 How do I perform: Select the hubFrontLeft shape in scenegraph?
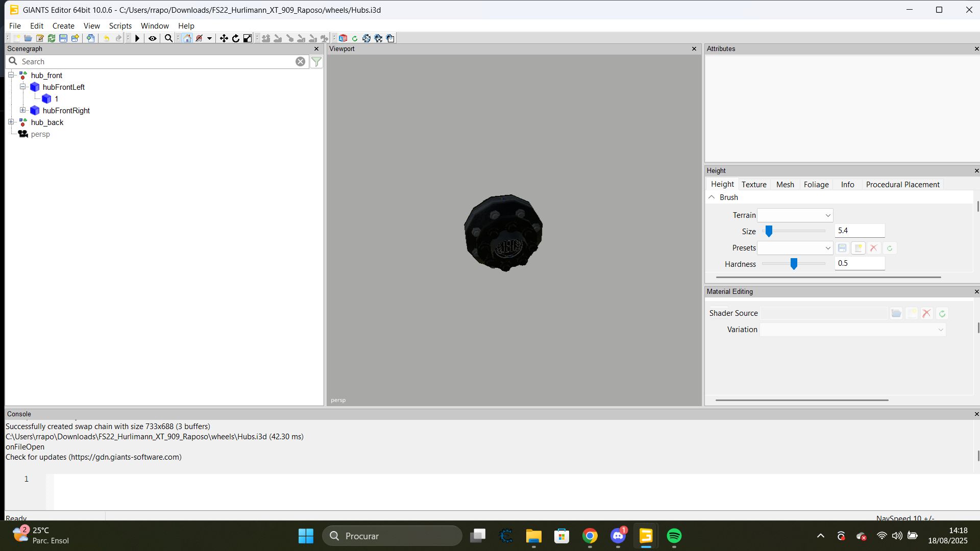[x=63, y=87]
